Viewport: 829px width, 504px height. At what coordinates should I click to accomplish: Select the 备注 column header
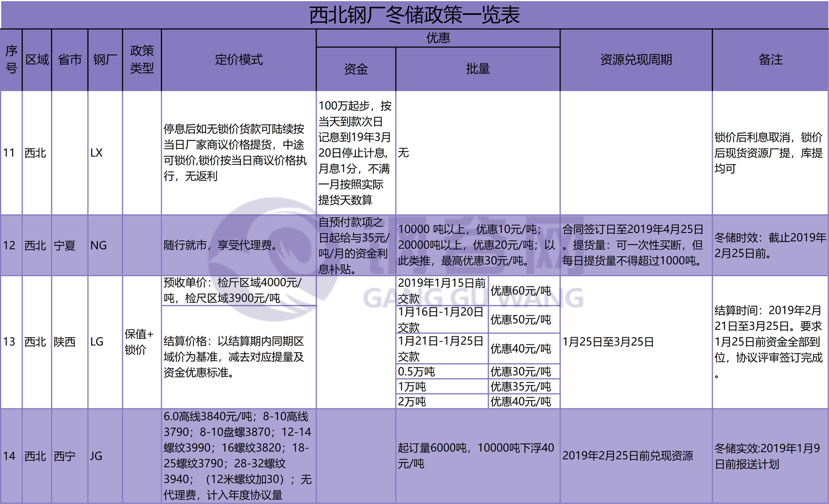[x=770, y=60]
